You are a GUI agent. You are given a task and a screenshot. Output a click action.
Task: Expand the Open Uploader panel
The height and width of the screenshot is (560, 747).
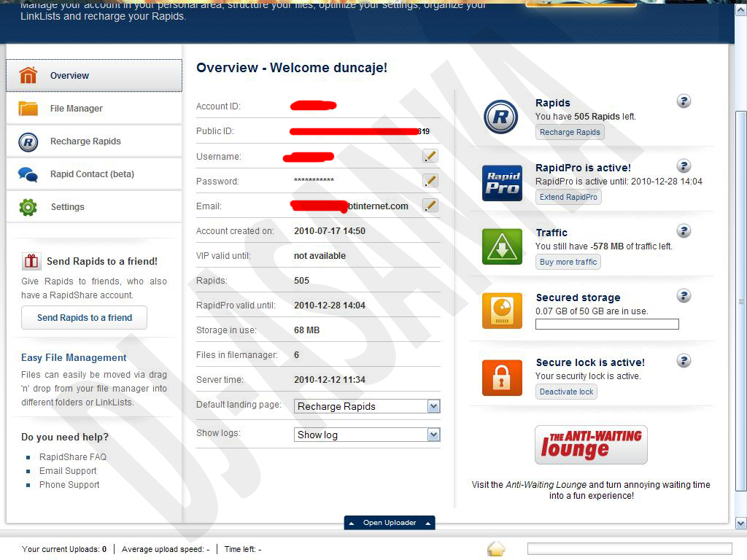[x=390, y=522]
